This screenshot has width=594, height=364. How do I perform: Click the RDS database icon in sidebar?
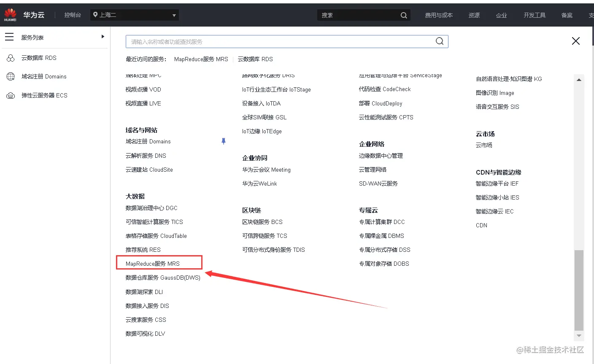11,58
